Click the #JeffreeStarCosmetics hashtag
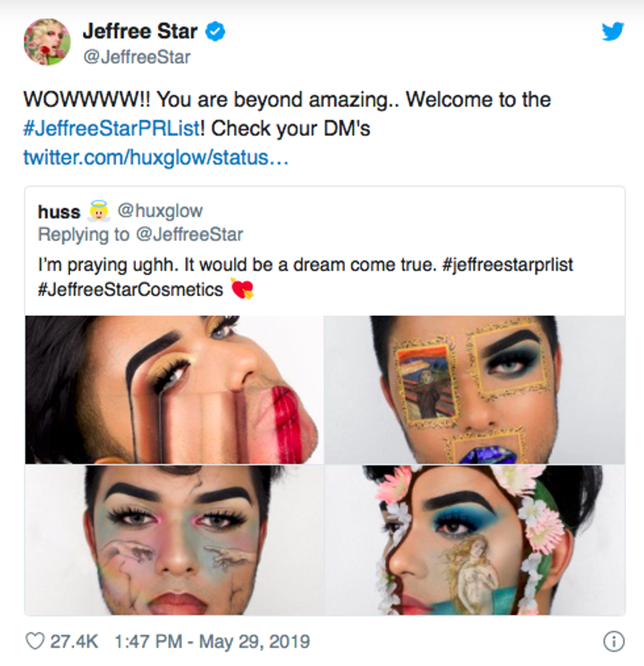 tap(131, 290)
